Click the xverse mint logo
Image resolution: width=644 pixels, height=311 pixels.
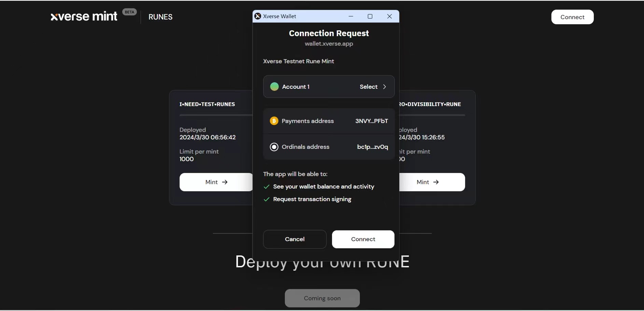(x=84, y=16)
